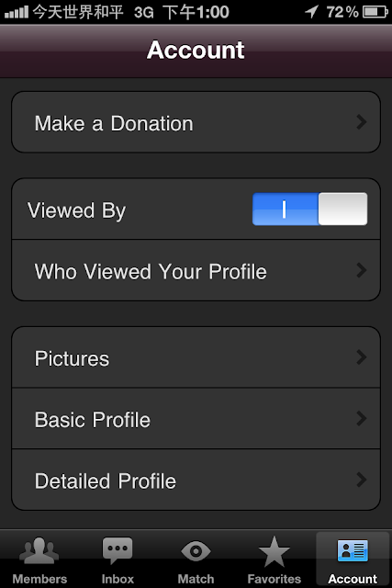392x588 pixels.
Task: Tap chevron beside Make a Donation
Action: [x=362, y=122]
